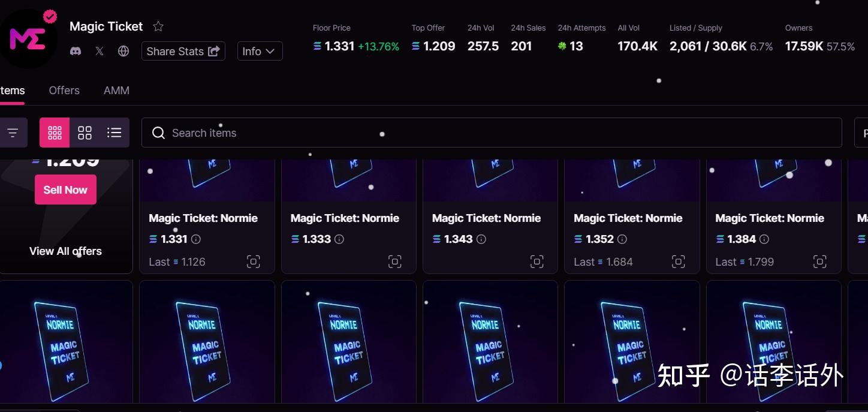The image size is (868, 412).
Task: Open the AMM tab
Action: (x=116, y=91)
